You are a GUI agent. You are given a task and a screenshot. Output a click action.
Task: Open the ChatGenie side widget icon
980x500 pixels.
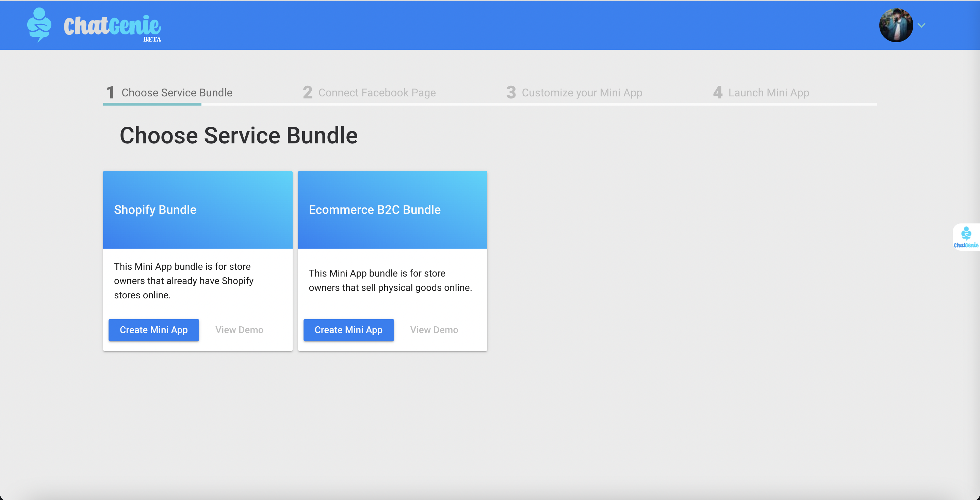pos(966,237)
